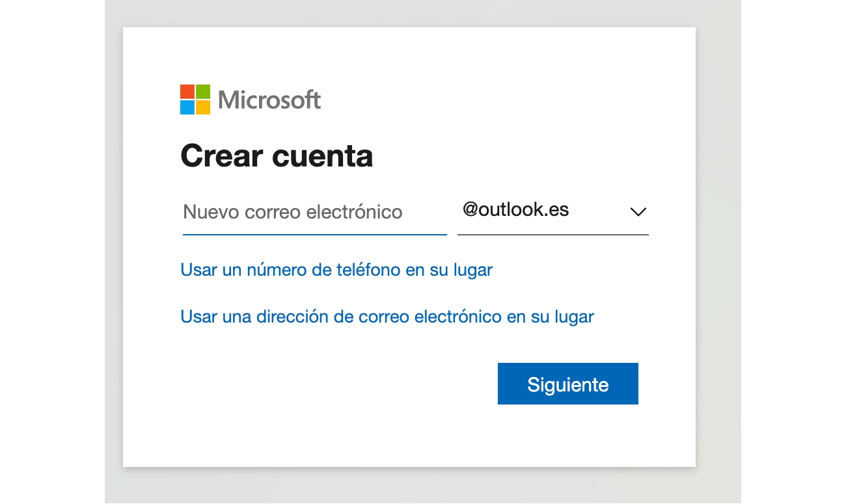
Task: Select the @outlook.es domain text
Action: (x=515, y=210)
